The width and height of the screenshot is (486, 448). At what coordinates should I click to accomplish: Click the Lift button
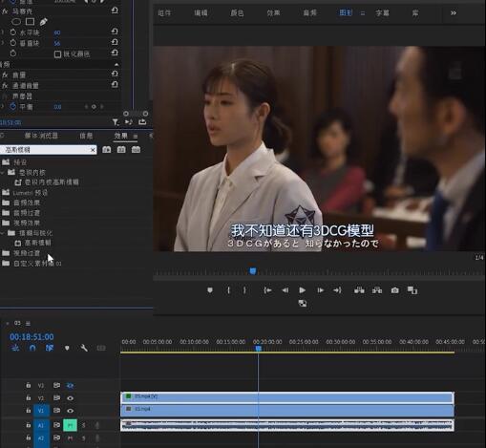[x=359, y=290]
